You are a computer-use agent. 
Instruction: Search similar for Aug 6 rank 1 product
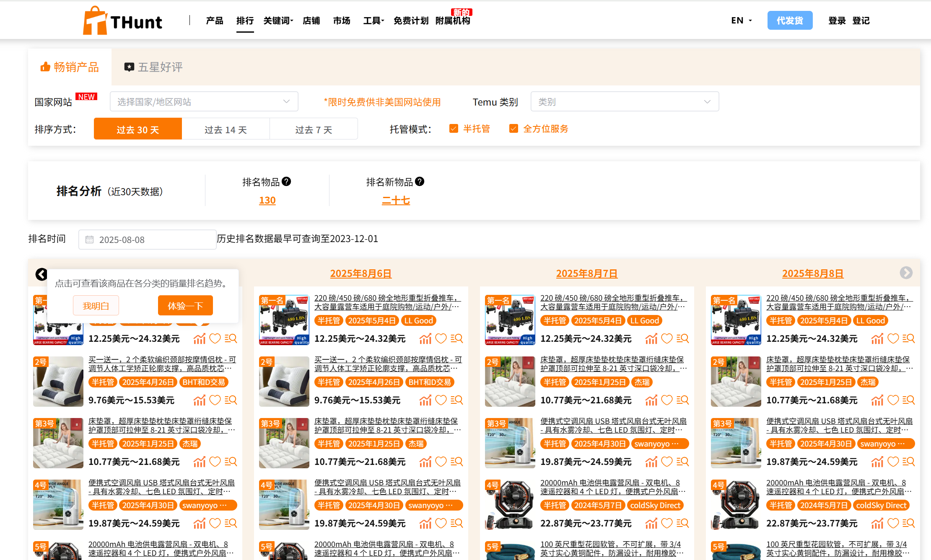point(457,338)
